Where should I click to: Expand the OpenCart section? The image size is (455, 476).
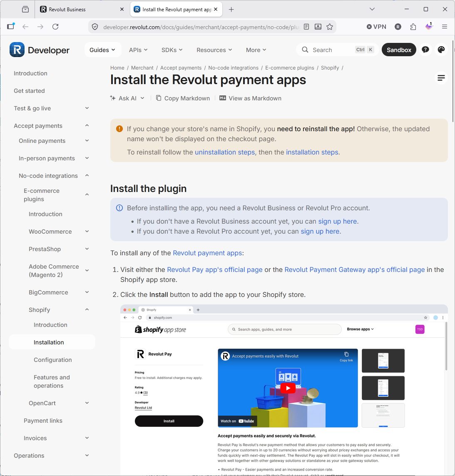point(87,403)
